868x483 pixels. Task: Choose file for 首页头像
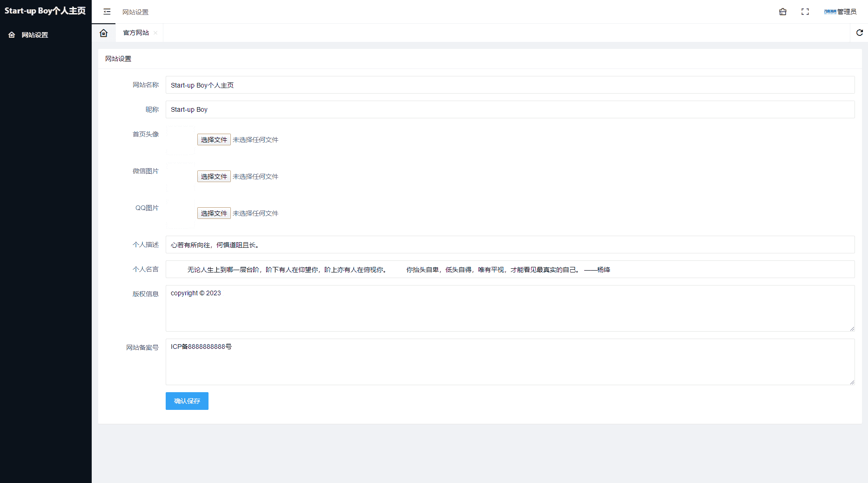(x=214, y=140)
